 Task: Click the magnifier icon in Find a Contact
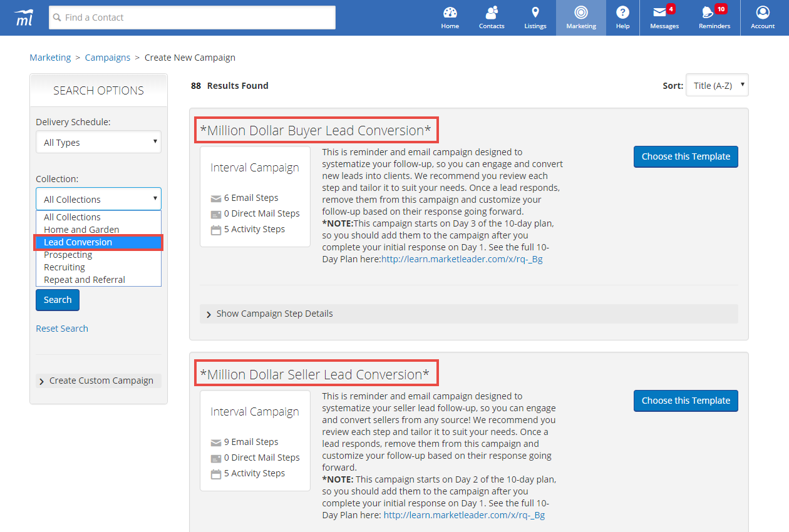(x=57, y=18)
